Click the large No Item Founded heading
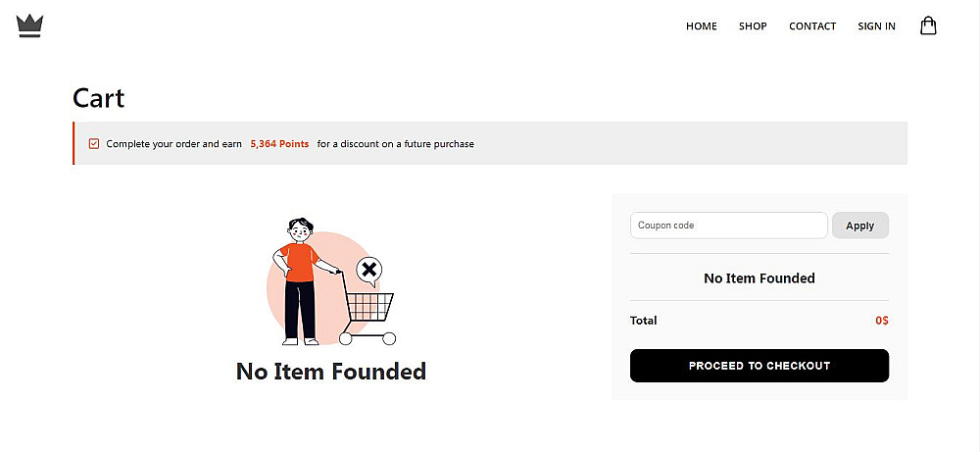 331,372
